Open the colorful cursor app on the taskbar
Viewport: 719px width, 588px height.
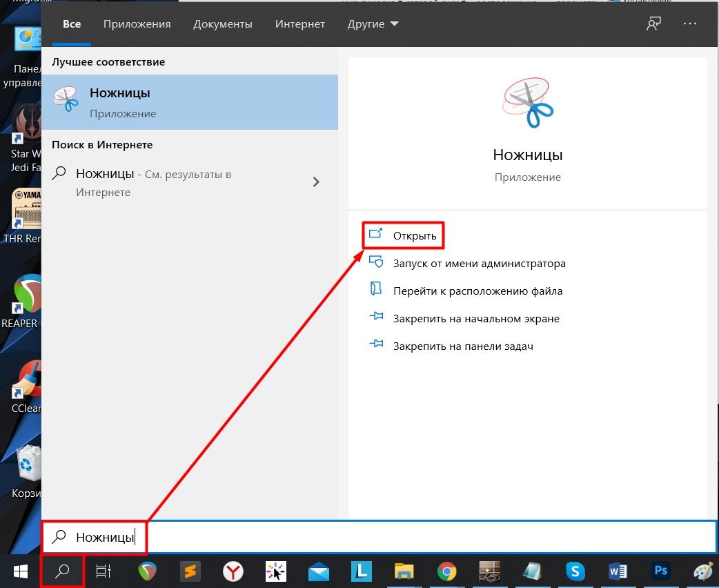[x=275, y=571]
